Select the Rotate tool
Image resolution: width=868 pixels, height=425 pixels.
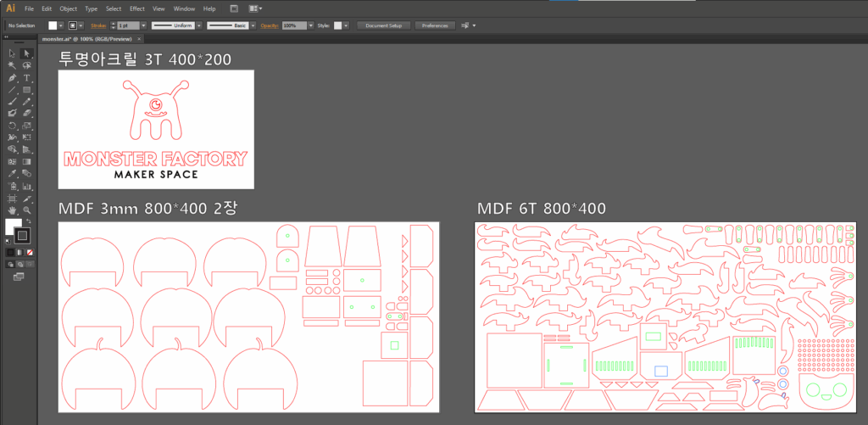point(12,126)
